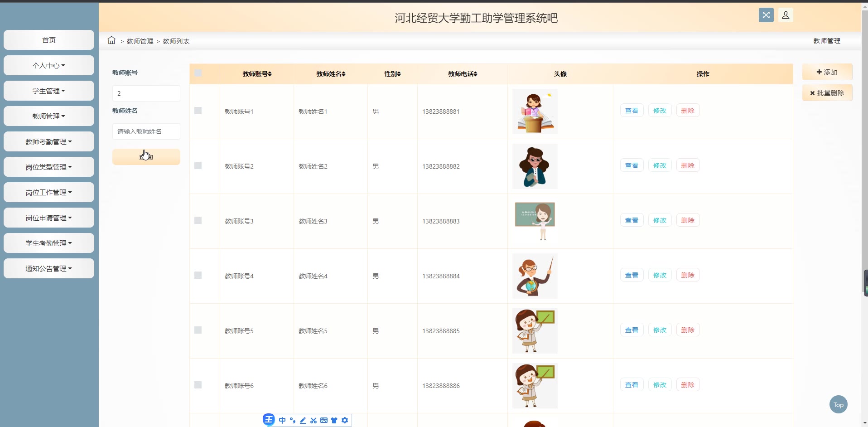The height and width of the screenshot is (427, 868).
Task: Sort by 教师姓名 column sort arrows
Action: coord(343,74)
